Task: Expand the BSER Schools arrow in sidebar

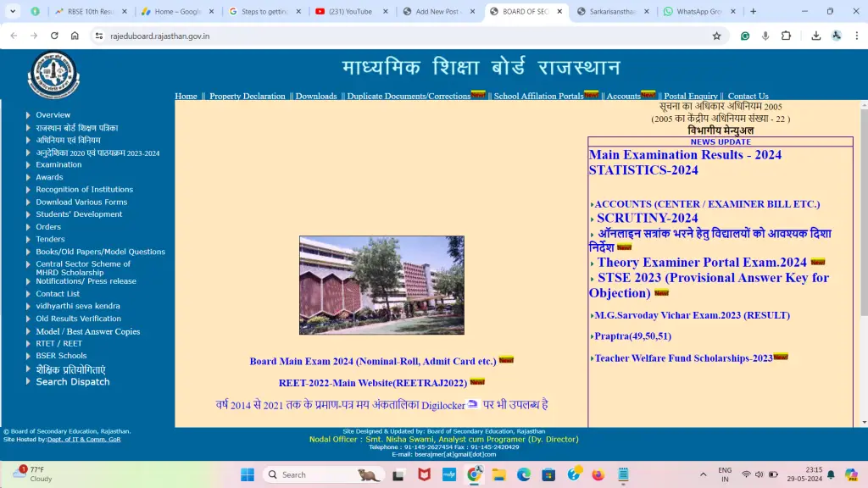Action: point(28,356)
